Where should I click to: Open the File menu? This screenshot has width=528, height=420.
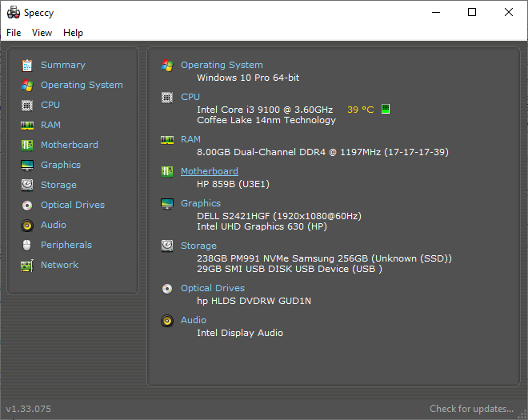[14, 33]
